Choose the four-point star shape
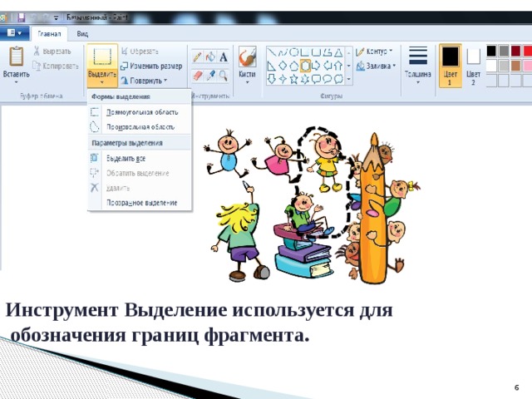 [x=283, y=79]
